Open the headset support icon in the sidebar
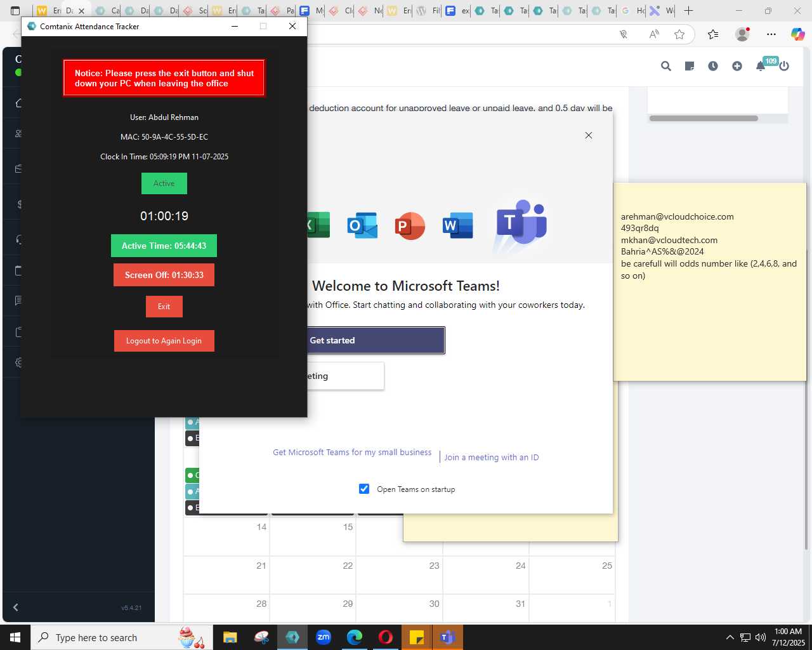The height and width of the screenshot is (650, 812). pos(19,239)
